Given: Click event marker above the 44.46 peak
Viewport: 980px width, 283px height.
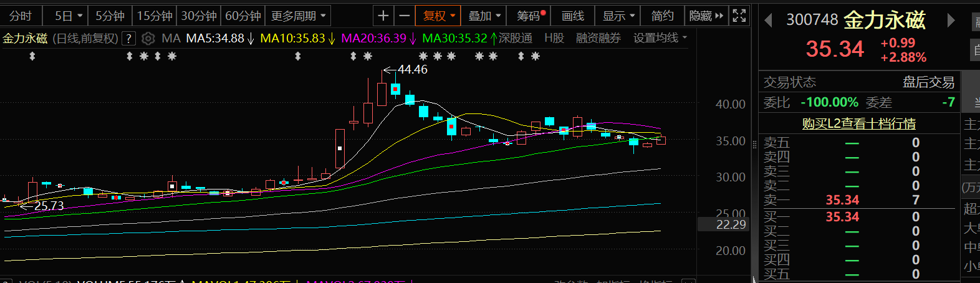Looking at the screenshot, I should pos(368,57).
